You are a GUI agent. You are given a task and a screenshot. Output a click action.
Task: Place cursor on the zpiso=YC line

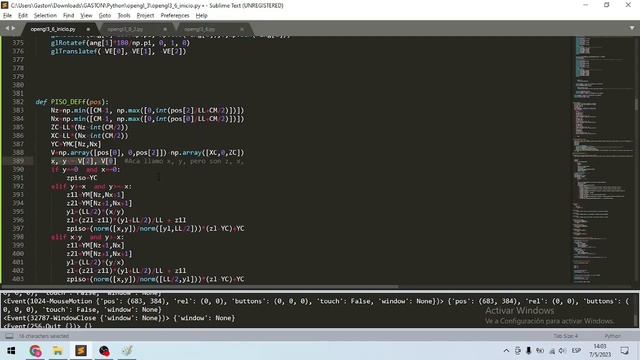coord(82,178)
